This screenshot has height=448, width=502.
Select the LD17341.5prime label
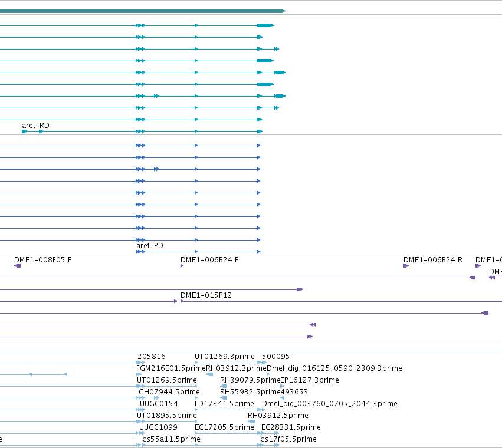(x=224, y=404)
